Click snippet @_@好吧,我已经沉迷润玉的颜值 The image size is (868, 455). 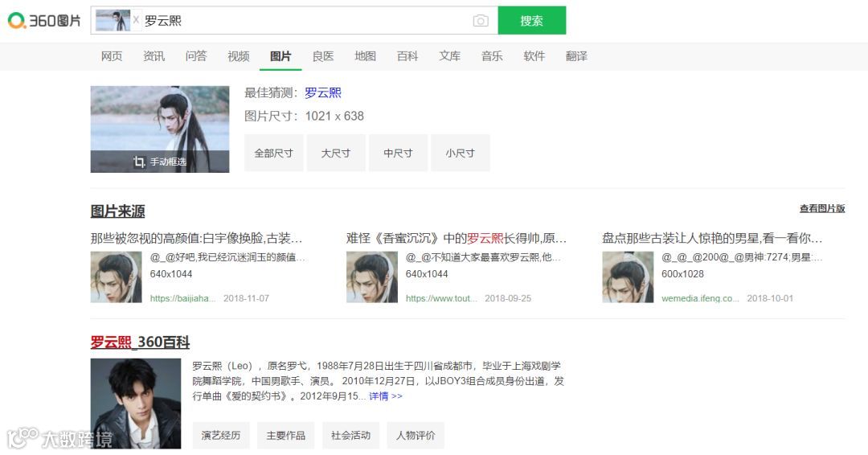pyautogui.click(x=227, y=256)
